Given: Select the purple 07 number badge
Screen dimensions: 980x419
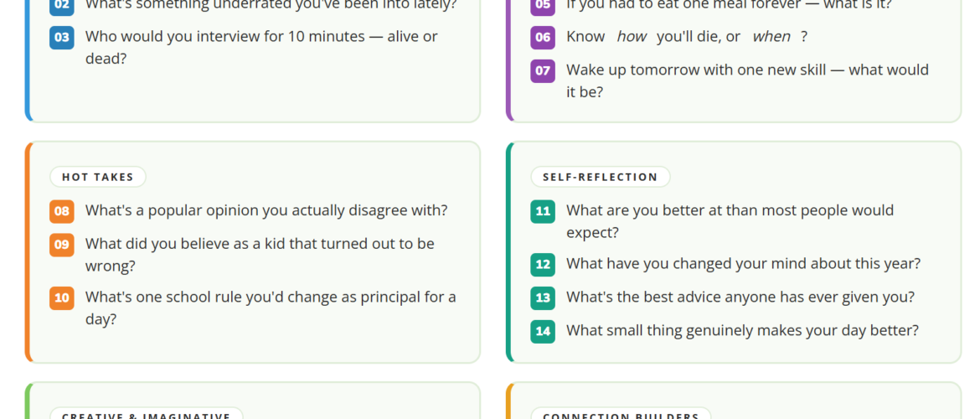Looking at the screenshot, I should [x=543, y=71].
